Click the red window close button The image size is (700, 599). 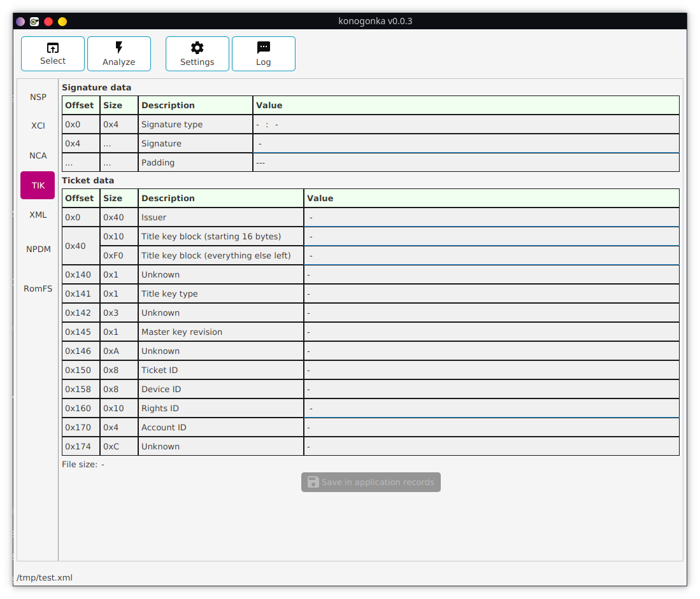[48, 22]
